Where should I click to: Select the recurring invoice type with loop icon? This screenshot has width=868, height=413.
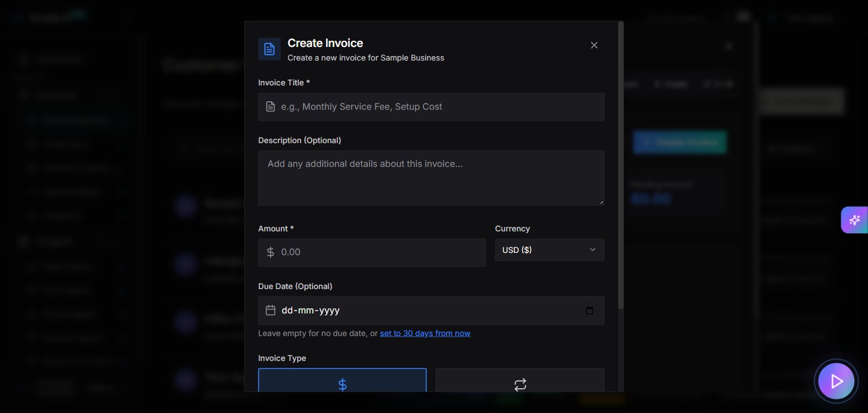520,380
